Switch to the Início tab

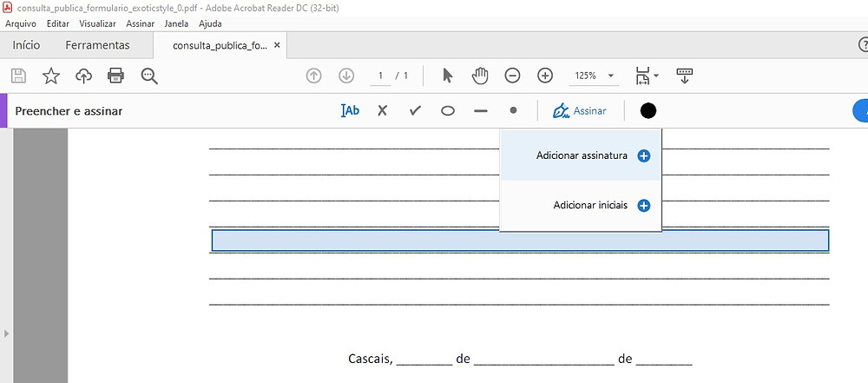pos(27,45)
